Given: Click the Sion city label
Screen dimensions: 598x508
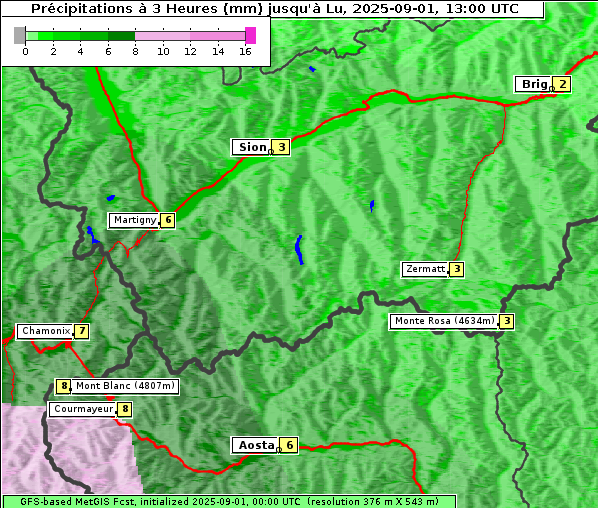Looking at the screenshot, I should pyautogui.click(x=252, y=147).
